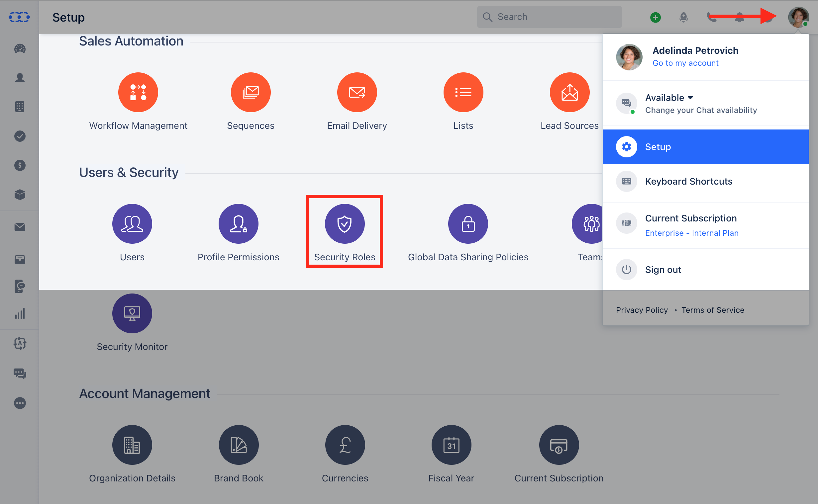
Task: Click the Deals dollar icon in the sidebar
Action: [x=20, y=165]
